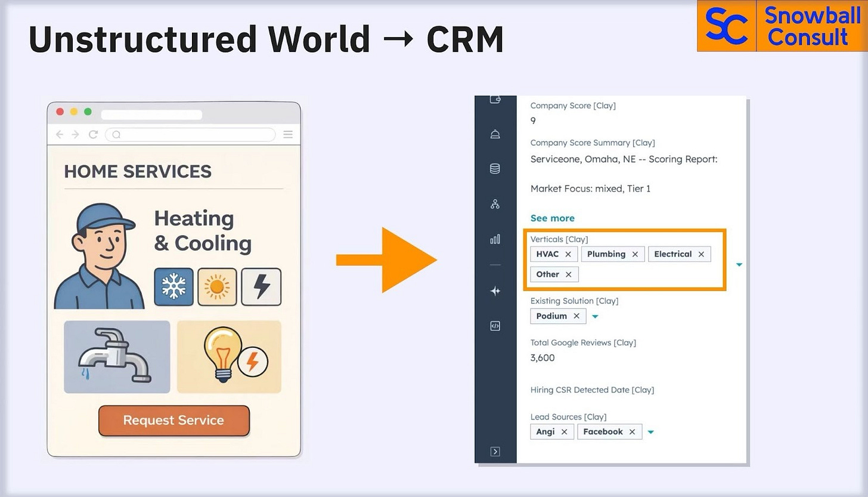Click the technician illustration

click(99, 257)
